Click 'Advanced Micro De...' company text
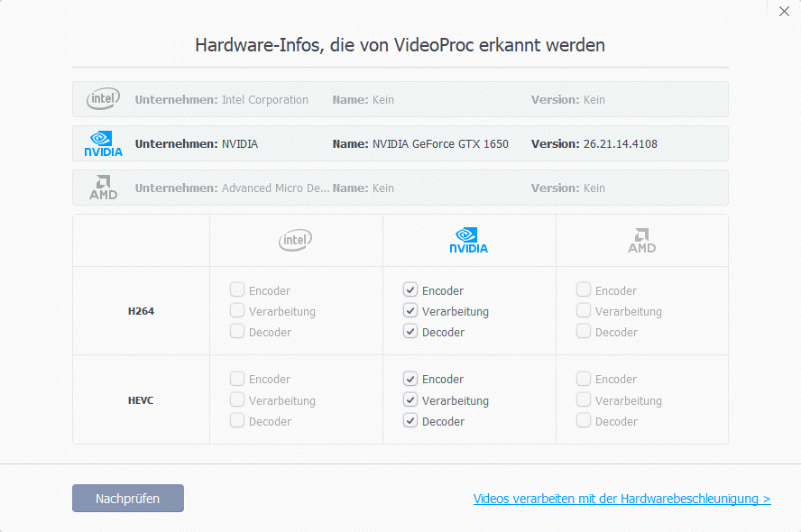This screenshot has width=801, height=532. 275,188
